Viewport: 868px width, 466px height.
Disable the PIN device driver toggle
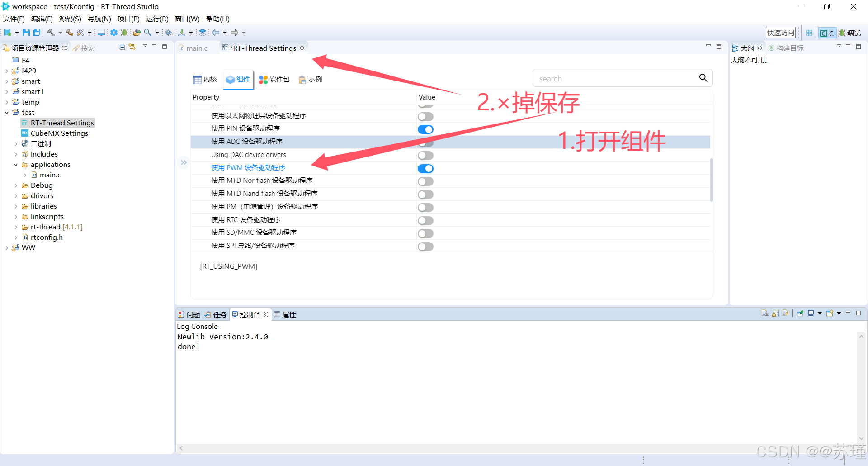coord(425,129)
